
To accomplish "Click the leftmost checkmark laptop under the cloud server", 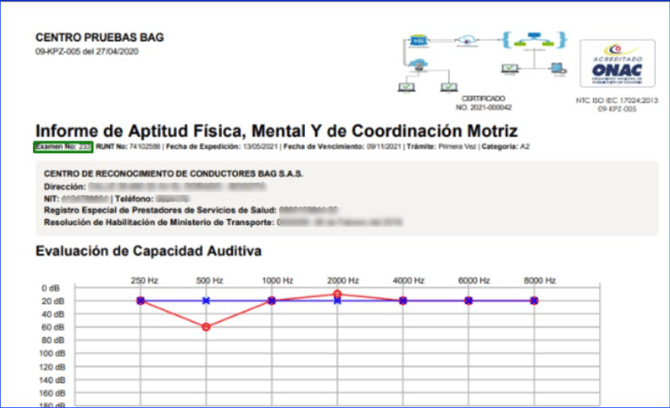I will tap(406, 87).
